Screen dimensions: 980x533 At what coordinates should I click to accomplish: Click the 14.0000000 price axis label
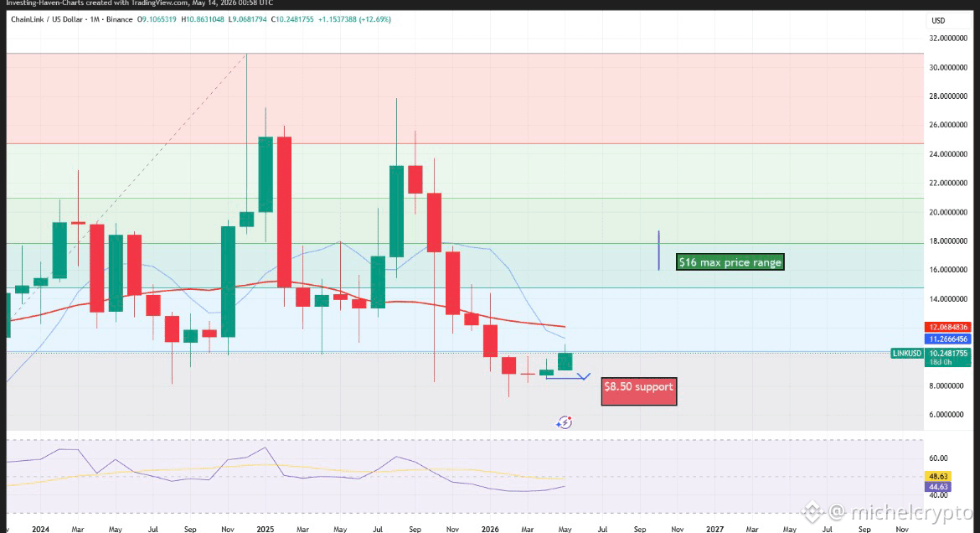click(948, 299)
